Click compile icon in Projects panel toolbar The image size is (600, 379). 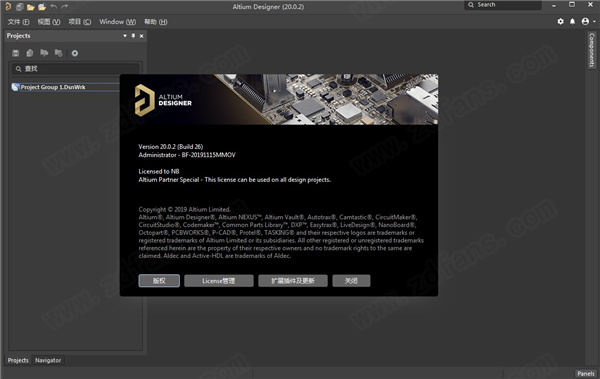point(29,53)
